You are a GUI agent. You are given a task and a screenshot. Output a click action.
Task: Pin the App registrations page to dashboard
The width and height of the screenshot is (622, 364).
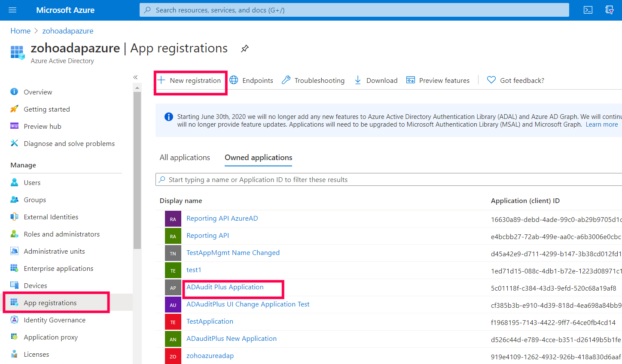click(244, 49)
